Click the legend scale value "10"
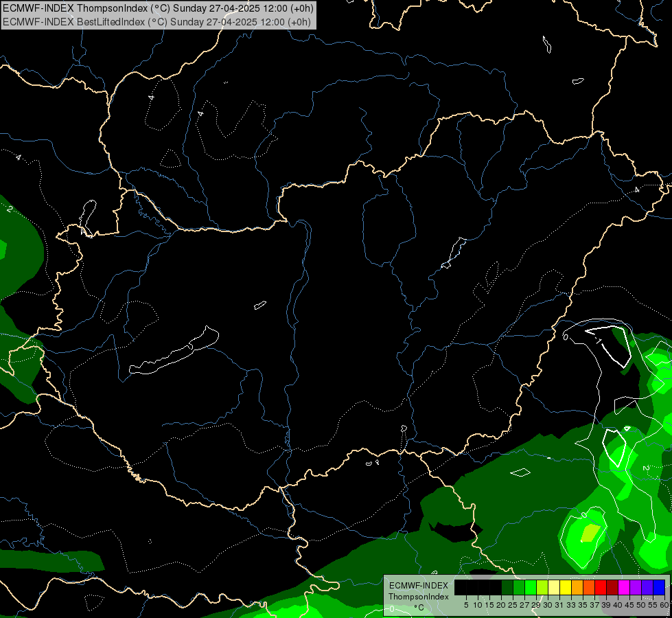 tap(478, 605)
